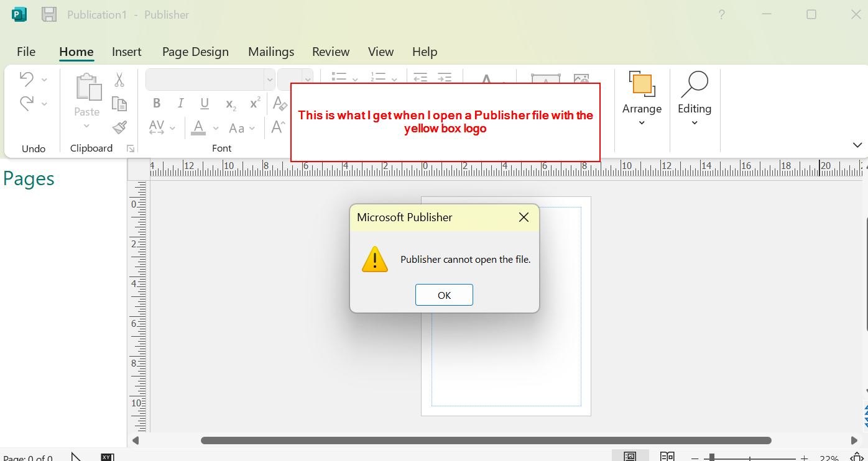Click the zoom in plus button
This screenshot has width=868, height=461.
pyautogui.click(x=804, y=458)
